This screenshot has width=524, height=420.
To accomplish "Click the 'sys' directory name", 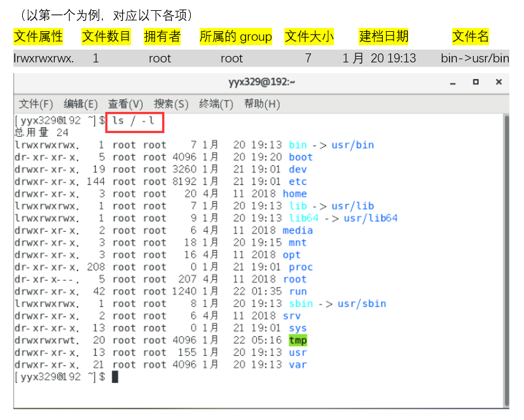I will click(298, 328).
